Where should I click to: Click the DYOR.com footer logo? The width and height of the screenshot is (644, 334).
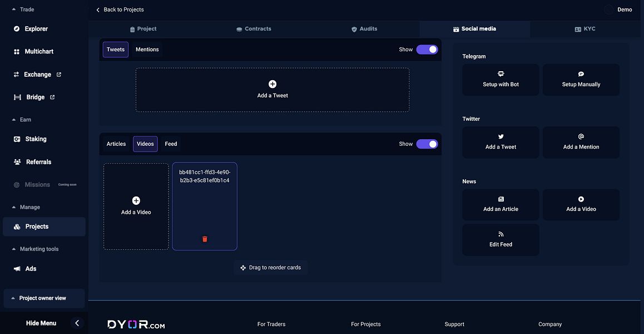[x=136, y=325]
